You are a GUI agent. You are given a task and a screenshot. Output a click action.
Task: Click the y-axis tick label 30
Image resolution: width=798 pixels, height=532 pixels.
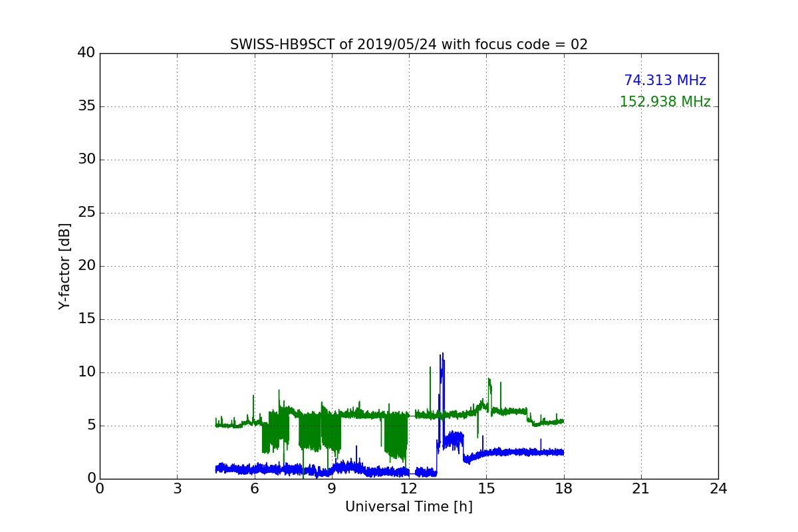point(86,160)
